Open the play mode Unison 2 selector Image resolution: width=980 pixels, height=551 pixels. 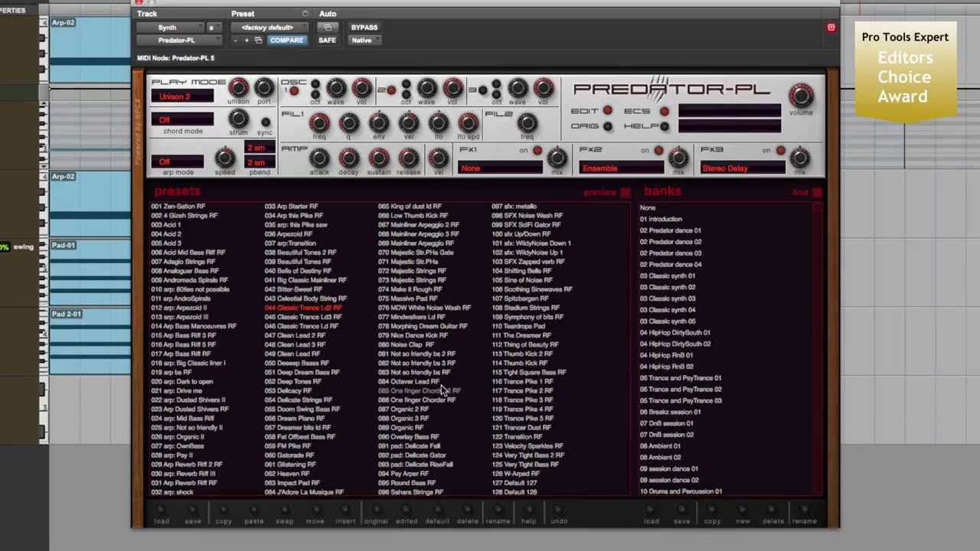click(x=182, y=97)
